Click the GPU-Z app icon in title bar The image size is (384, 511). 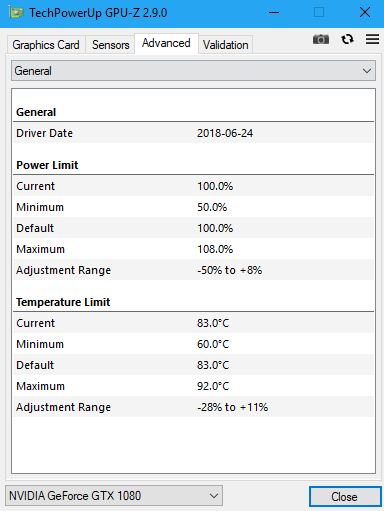pyautogui.click(x=16, y=13)
